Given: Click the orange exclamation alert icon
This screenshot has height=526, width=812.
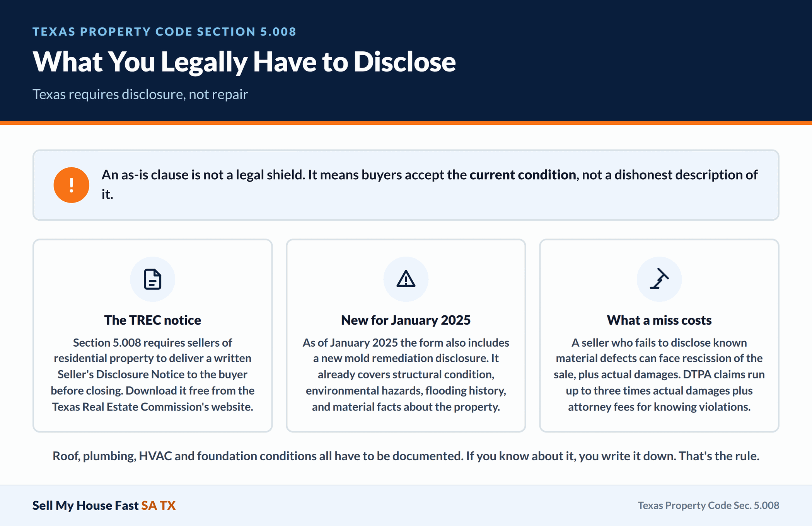Looking at the screenshot, I should tap(72, 185).
